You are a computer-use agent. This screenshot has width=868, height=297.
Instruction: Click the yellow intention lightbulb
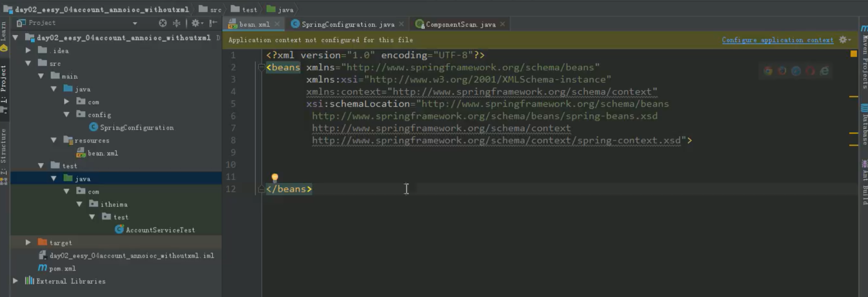click(x=275, y=177)
